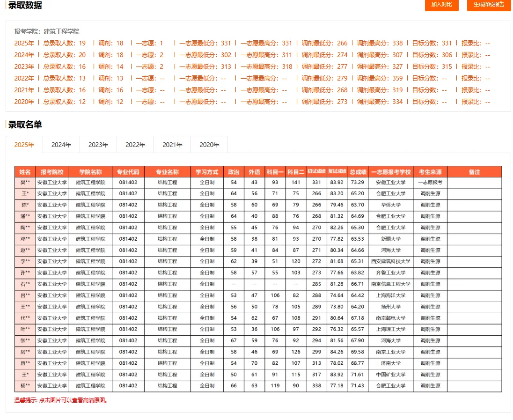Click the 西安建筑科技大学 cell
Viewport: 513px width, 420px height.
391,262
